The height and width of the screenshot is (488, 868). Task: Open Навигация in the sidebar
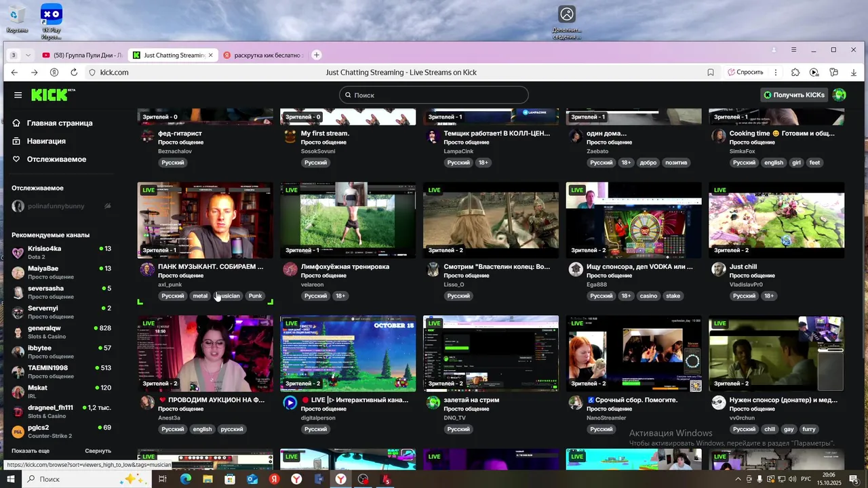tap(46, 141)
